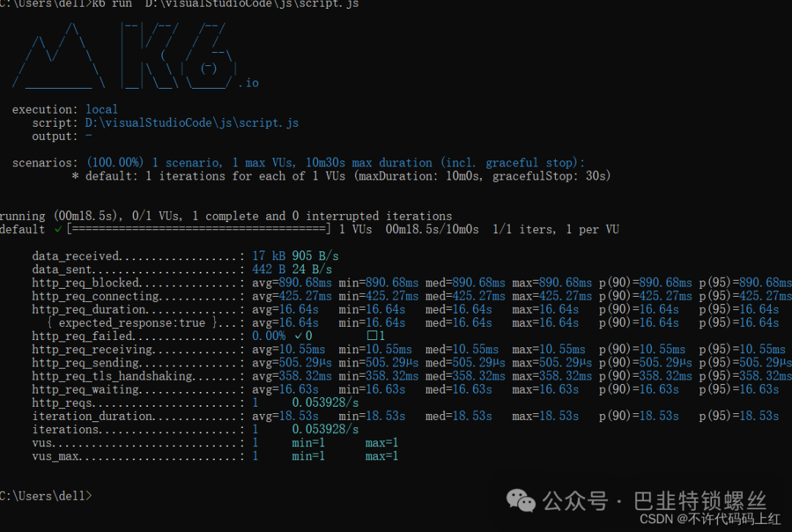Click the vus metric label
The width and height of the screenshot is (792, 532).
click(42, 443)
